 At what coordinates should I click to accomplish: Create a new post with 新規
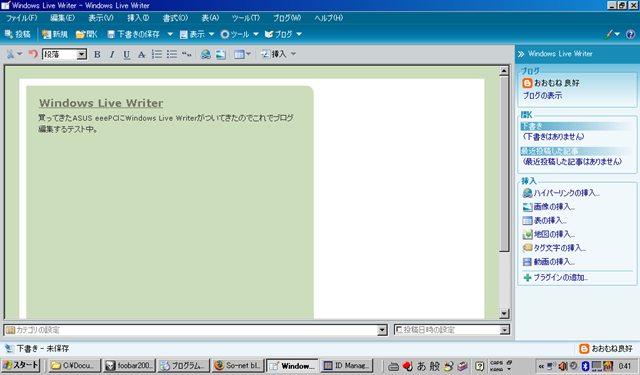pos(55,34)
